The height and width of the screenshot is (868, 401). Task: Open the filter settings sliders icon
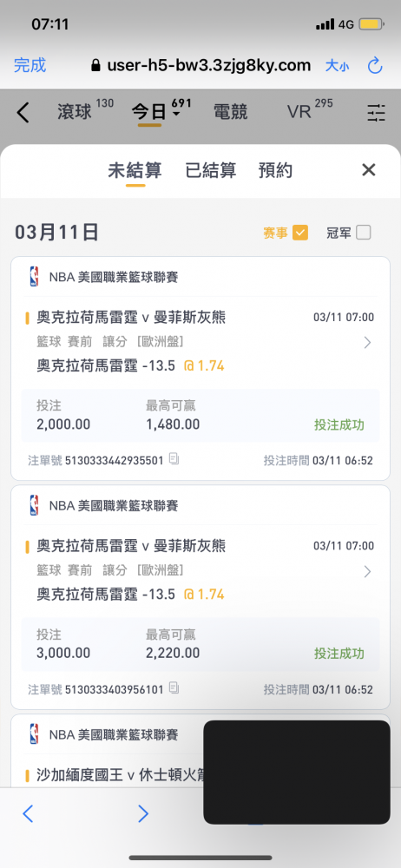pos(376,112)
